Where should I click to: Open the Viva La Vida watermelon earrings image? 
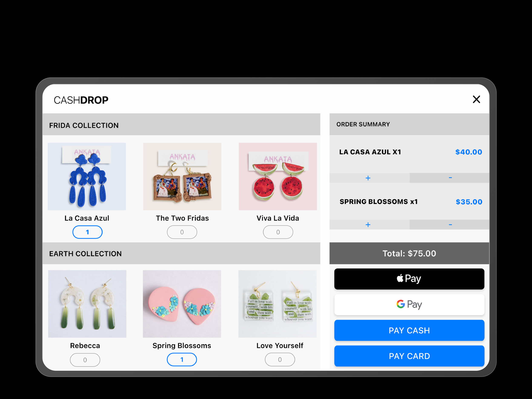pos(278,176)
